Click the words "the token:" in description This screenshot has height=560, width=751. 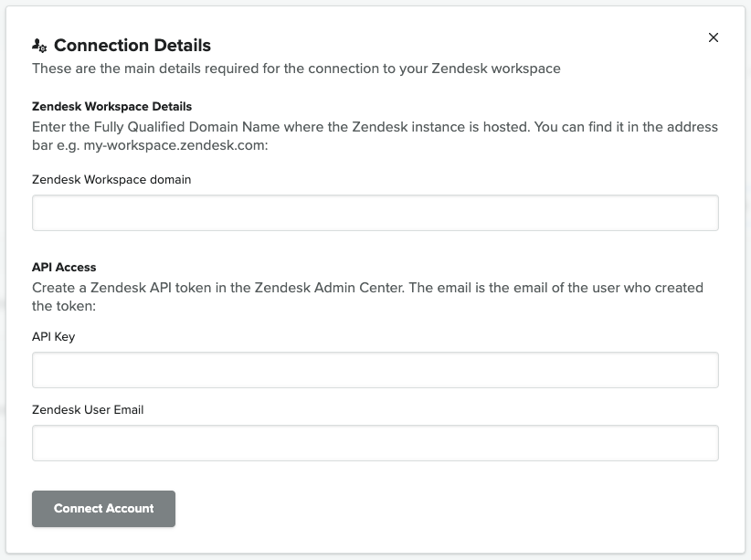point(64,306)
